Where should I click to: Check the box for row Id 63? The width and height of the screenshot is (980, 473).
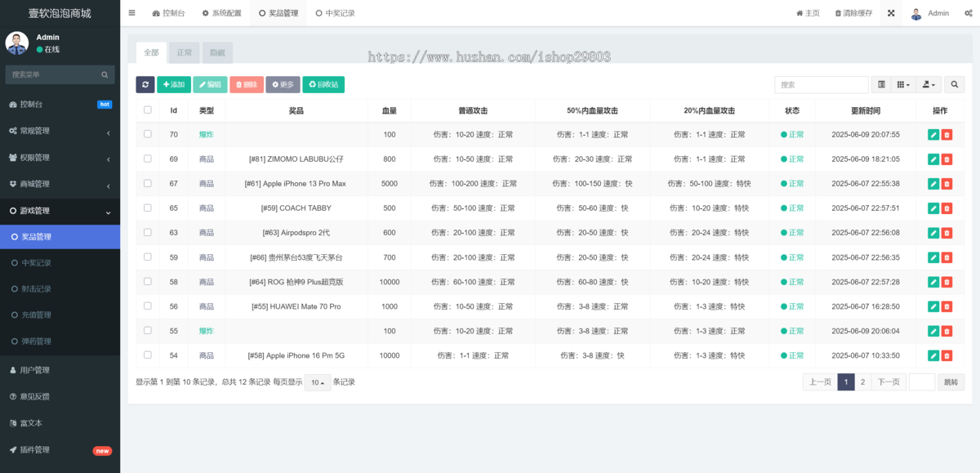coord(148,232)
